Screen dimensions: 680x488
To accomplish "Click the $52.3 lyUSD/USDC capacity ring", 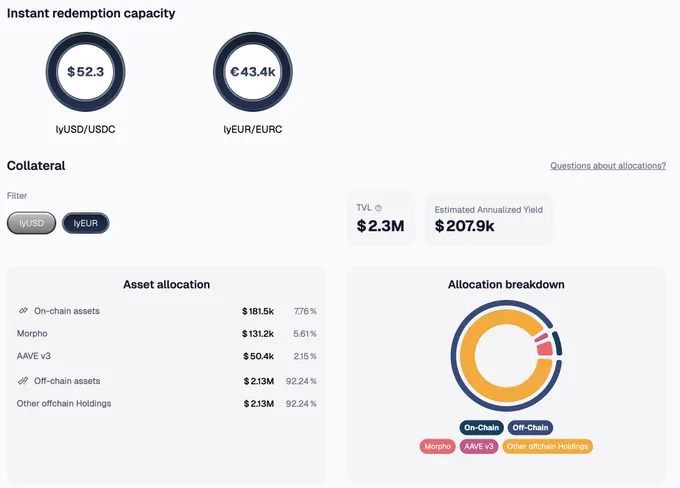I will [x=85, y=72].
